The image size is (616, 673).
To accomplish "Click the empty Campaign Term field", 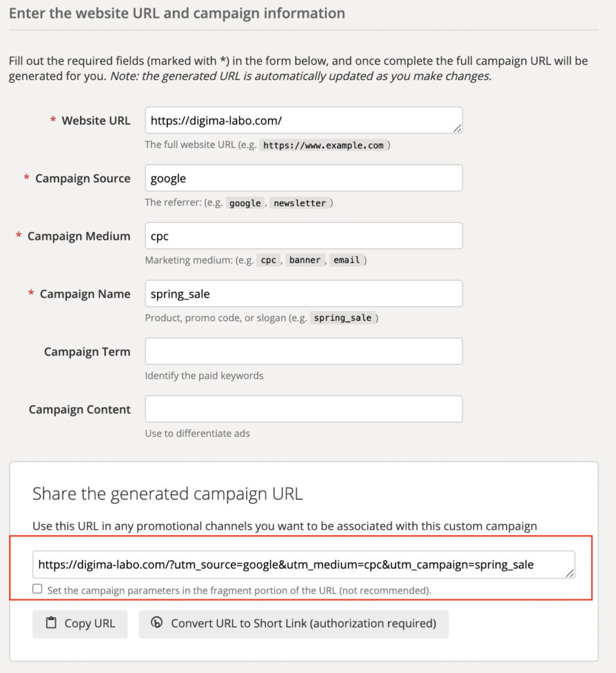I will (x=303, y=352).
